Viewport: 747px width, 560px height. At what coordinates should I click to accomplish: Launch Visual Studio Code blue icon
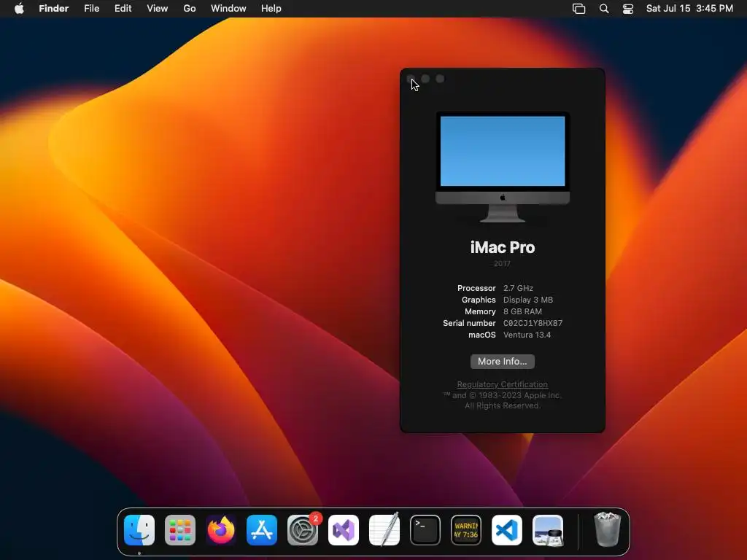[x=507, y=530]
